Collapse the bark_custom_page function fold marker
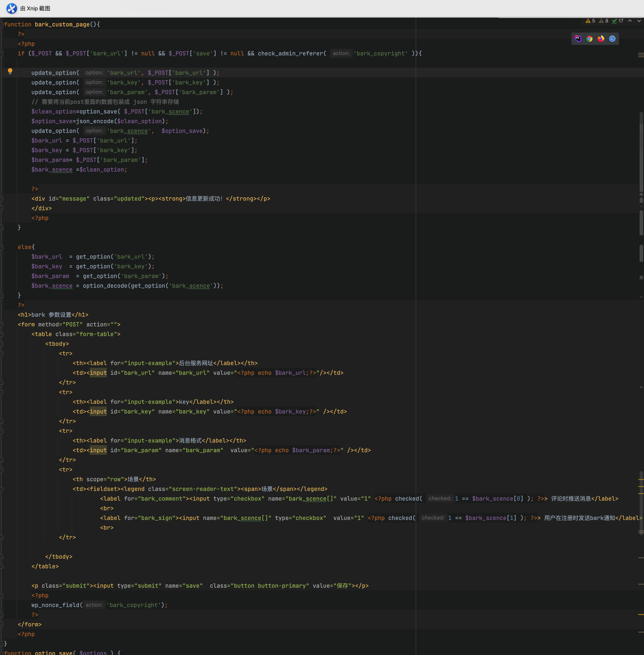The height and width of the screenshot is (655, 644). coord(2,24)
